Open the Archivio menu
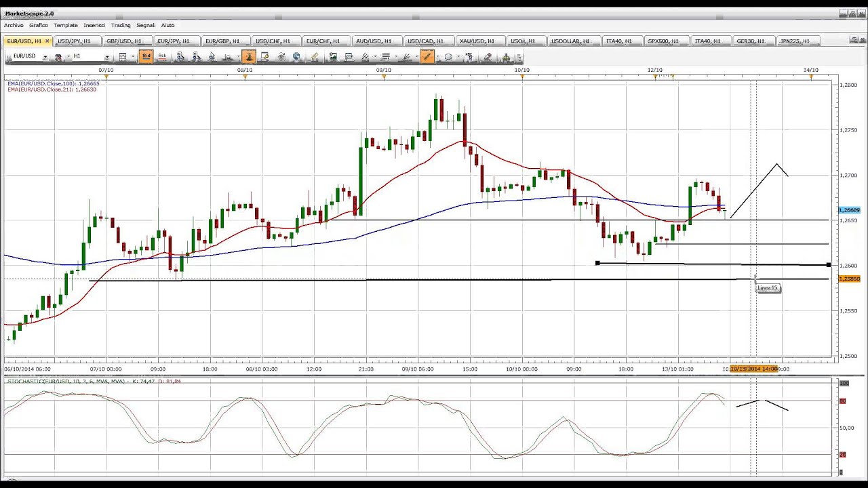This screenshot has width=868, height=488. pos(14,25)
